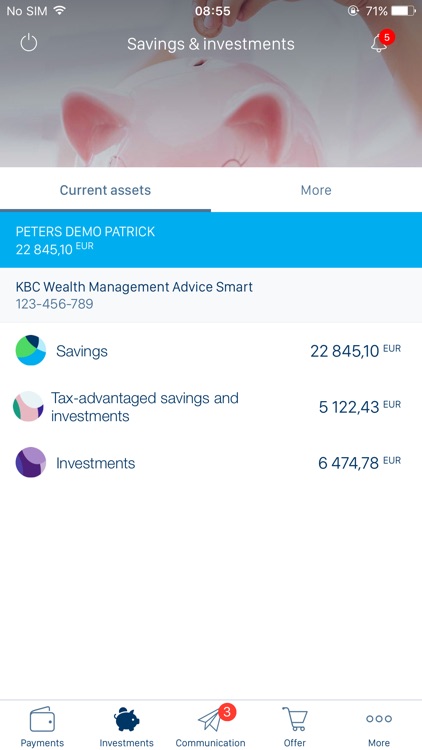Switch to the More tab at top

tap(316, 190)
